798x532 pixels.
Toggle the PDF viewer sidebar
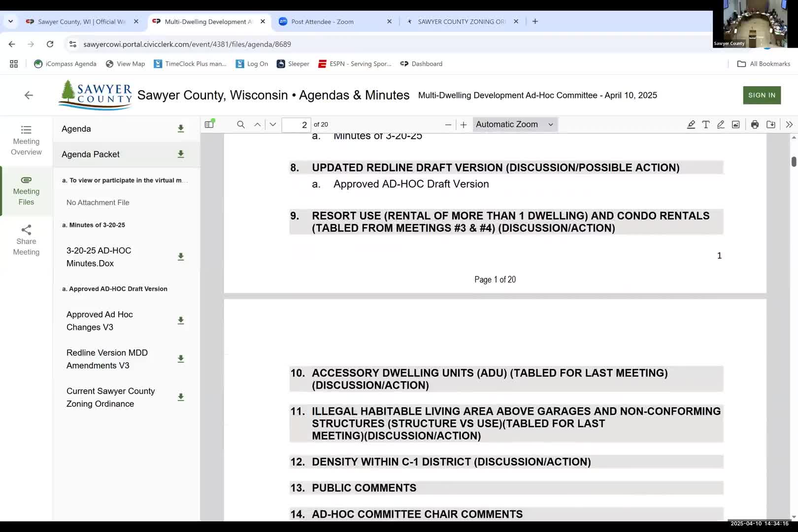point(209,125)
